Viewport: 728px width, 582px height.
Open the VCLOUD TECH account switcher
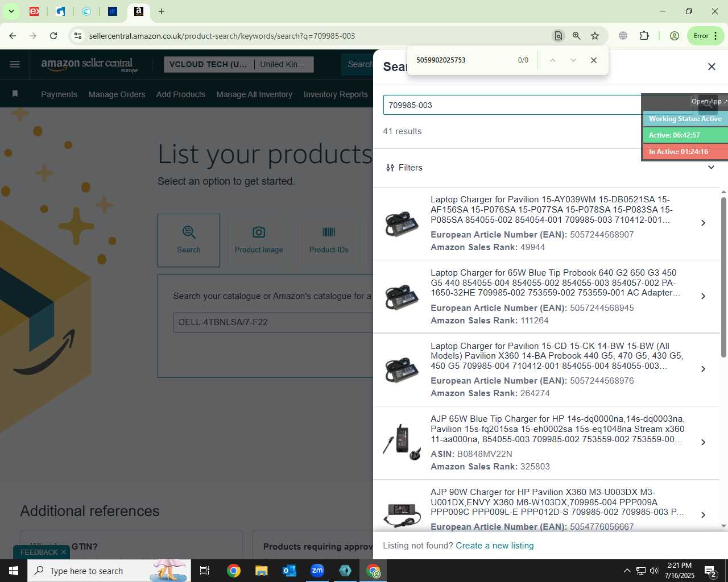pyautogui.click(x=238, y=64)
